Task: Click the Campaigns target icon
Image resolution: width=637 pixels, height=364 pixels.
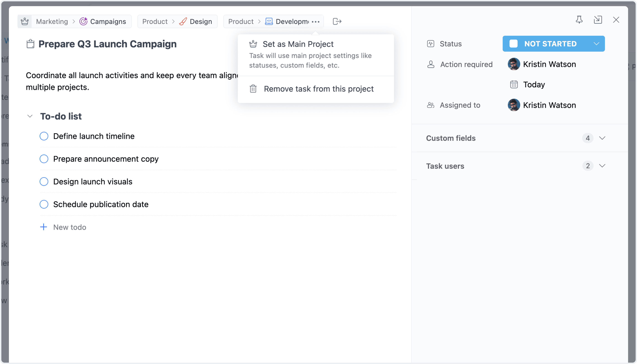Action: point(83,22)
